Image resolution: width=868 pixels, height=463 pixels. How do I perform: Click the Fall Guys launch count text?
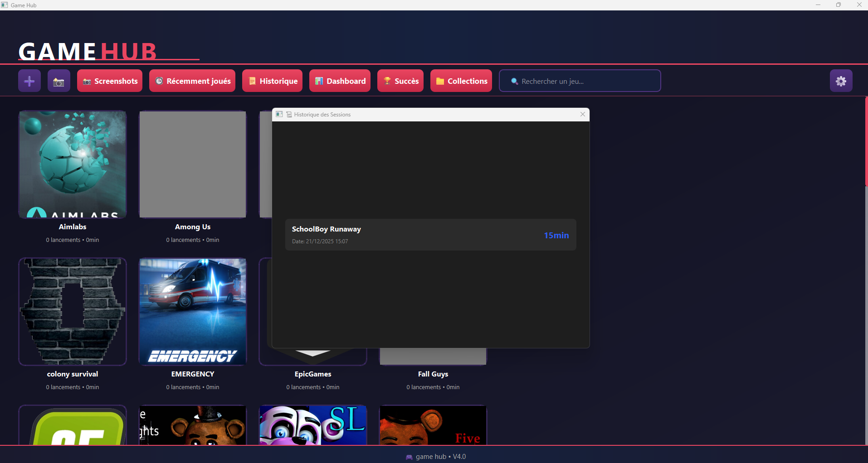pyautogui.click(x=433, y=387)
